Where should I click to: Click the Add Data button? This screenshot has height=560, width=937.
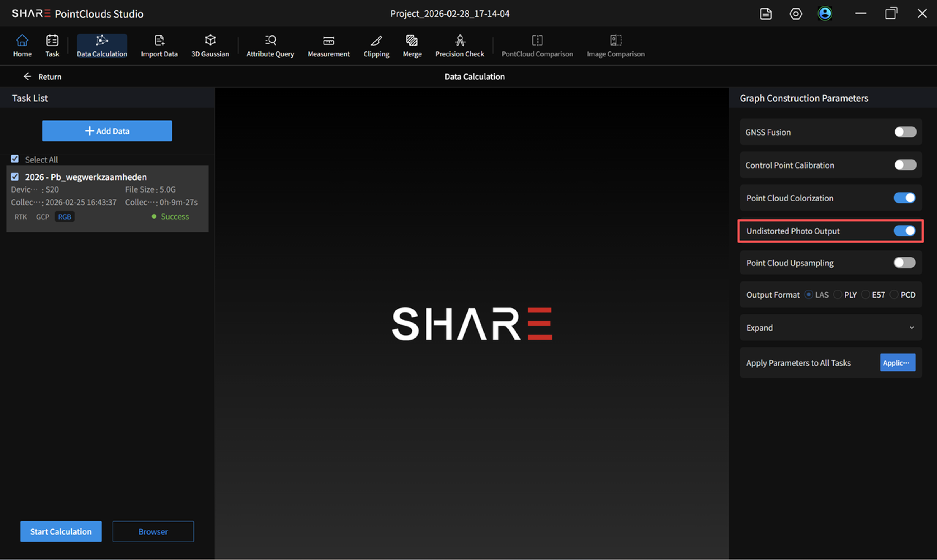pos(107,131)
